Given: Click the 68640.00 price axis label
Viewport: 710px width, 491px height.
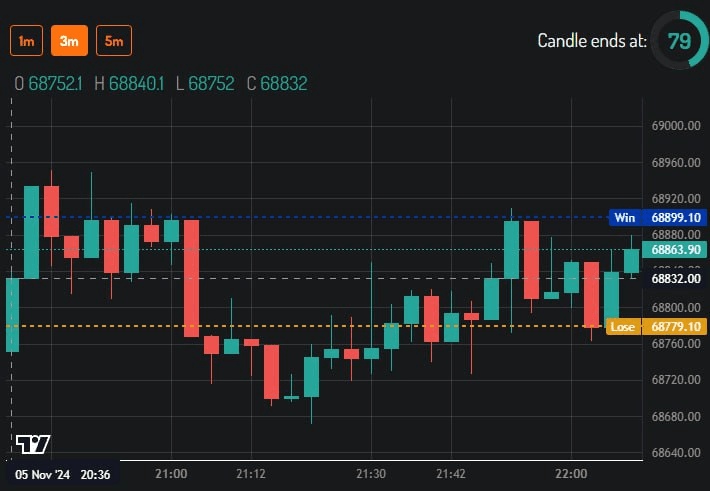Looking at the screenshot, I should click(x=676, y=452).
